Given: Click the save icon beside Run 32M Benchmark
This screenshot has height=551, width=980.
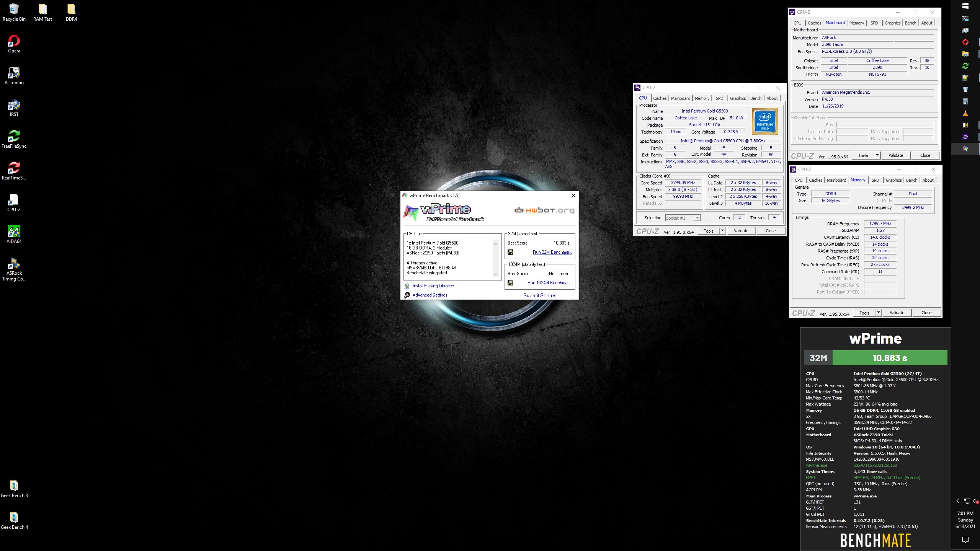Looking at the screenshot, I should click(510, 252).
